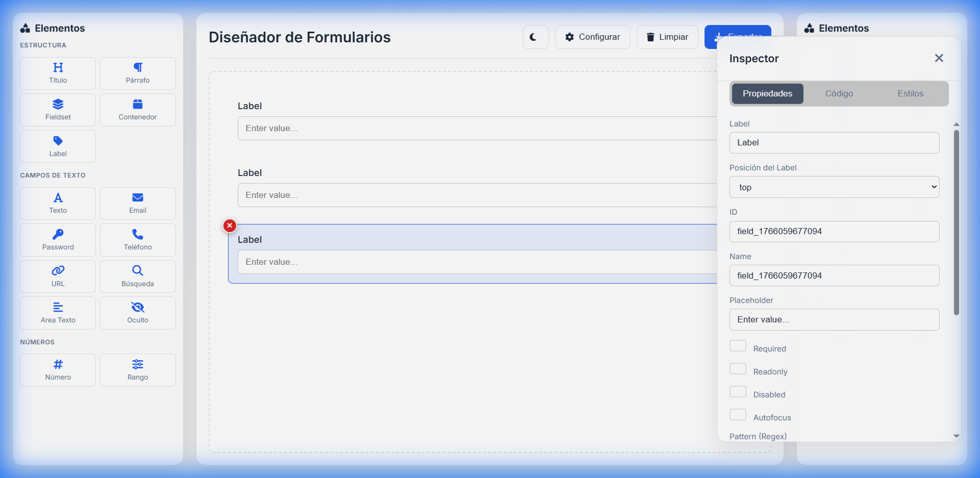Open the Estilos tab
The width and height of the screenshot is (980, 478).
coord(910,94)
